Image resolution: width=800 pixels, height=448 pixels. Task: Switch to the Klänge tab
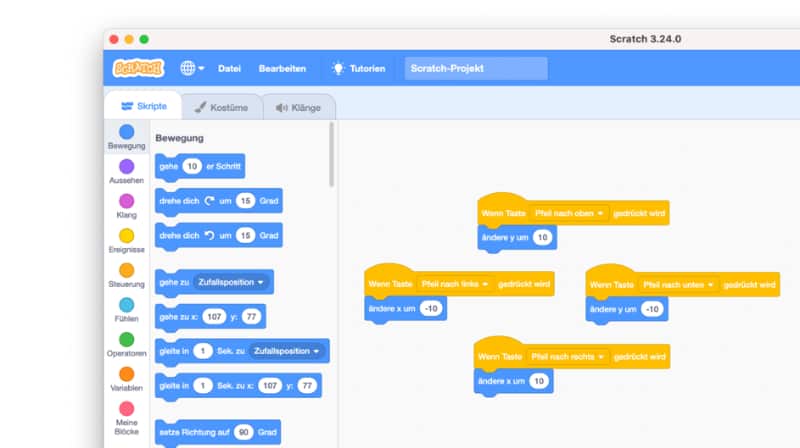point(299,108)
